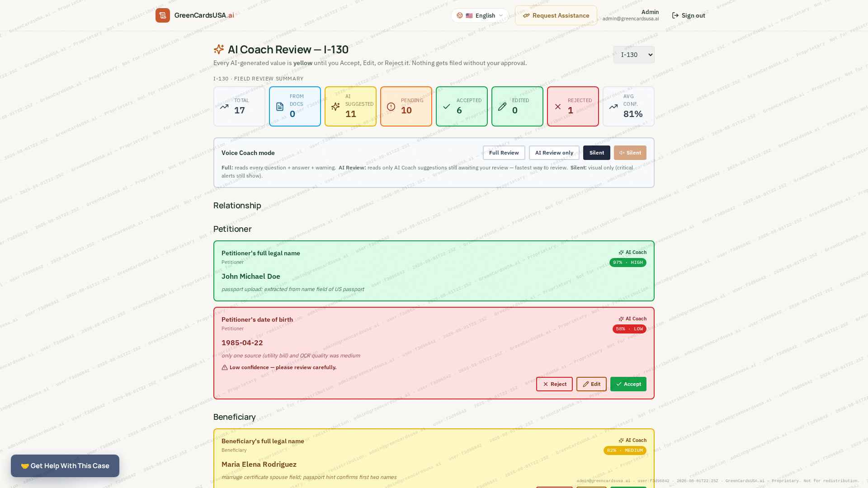This screenshot has width=868, height=488.
Task: Click the sign out arrow icon
Action: coord(675,15)
